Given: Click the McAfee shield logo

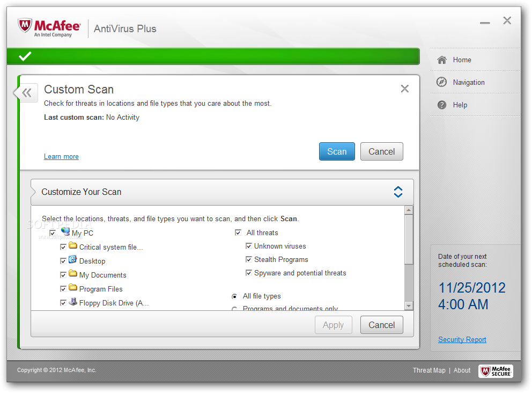Looking at the screenshot, I should coord(25,25).
